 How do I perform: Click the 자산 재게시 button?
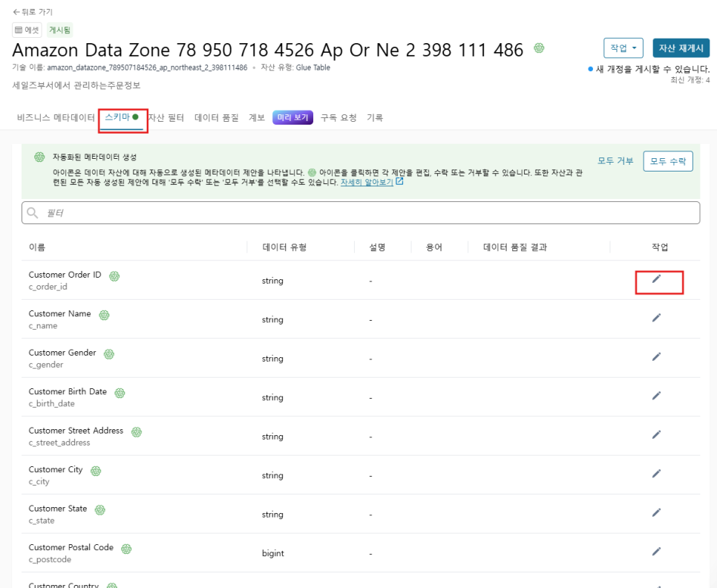tap(681, 48)
